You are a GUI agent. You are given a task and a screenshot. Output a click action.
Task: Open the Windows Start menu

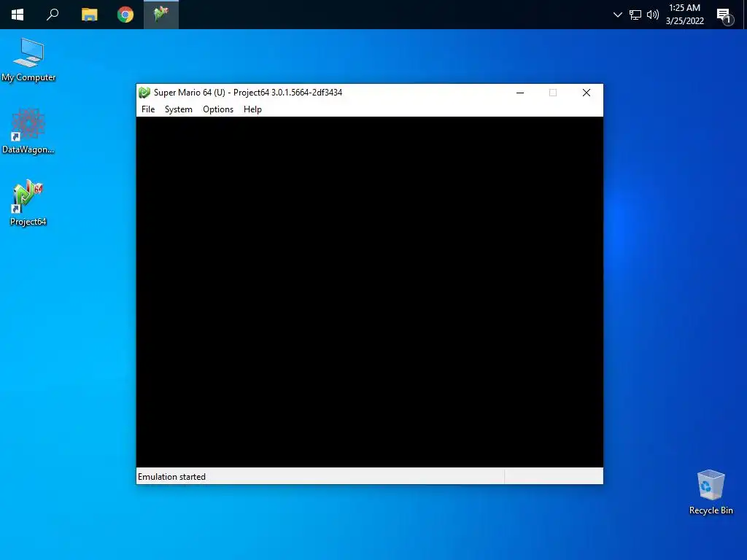click(18, 15)
